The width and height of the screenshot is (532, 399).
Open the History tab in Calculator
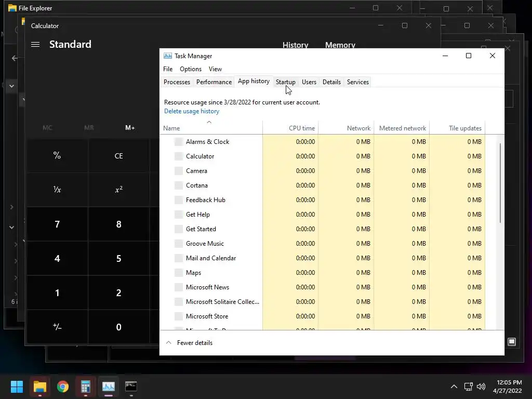(295, 45)
